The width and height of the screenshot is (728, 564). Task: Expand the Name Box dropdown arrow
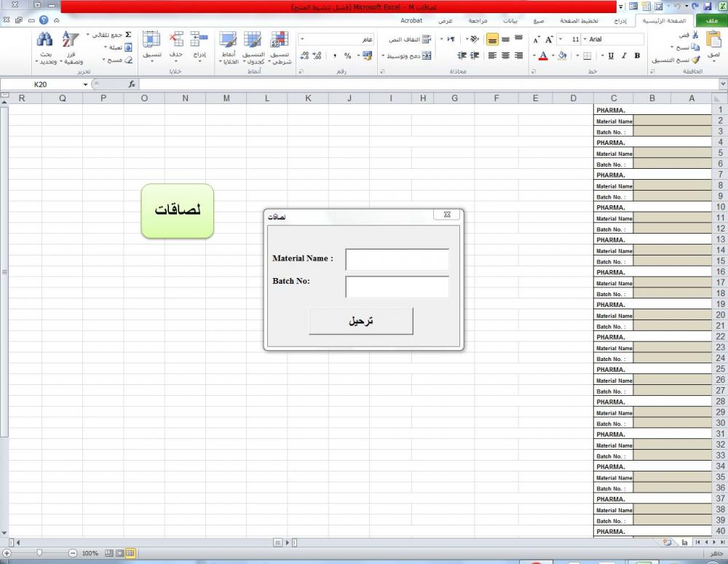[x=85, y=84]
